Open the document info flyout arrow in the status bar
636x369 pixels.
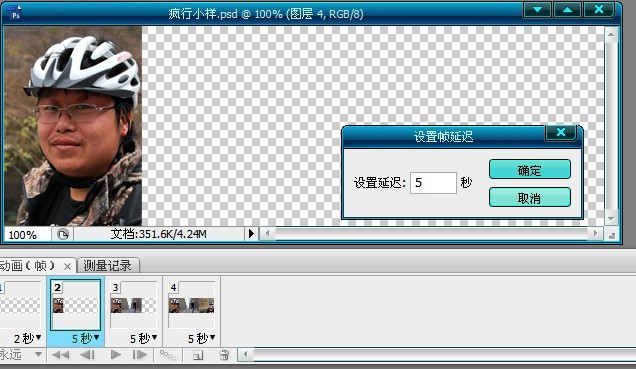(251, 234)
